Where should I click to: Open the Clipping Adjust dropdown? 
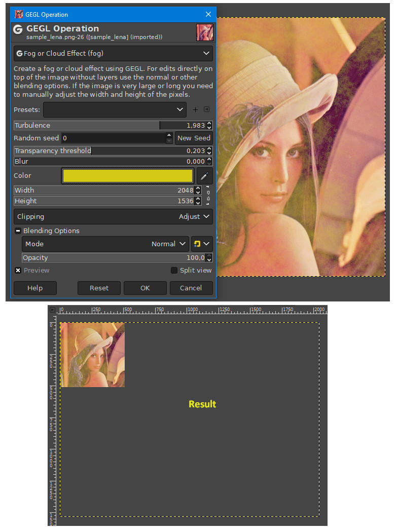(x=113, y=216)
